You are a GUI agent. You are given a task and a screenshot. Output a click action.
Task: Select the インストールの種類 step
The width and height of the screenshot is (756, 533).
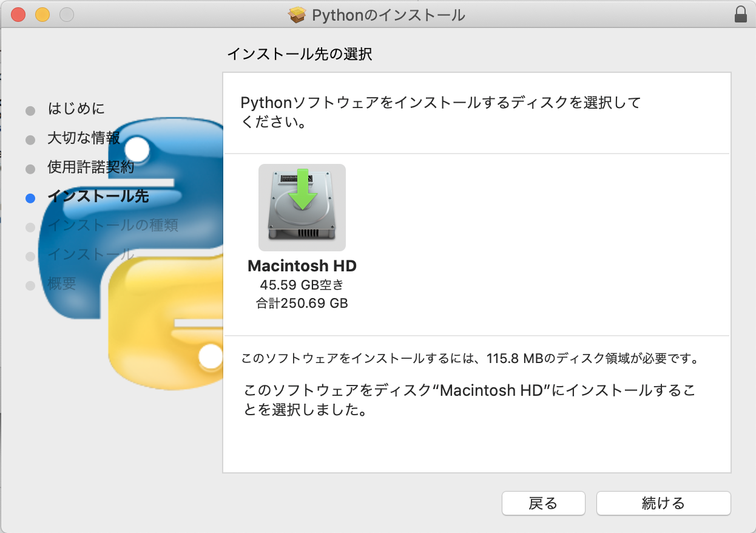pyautogui.click(x=113, y=225)
